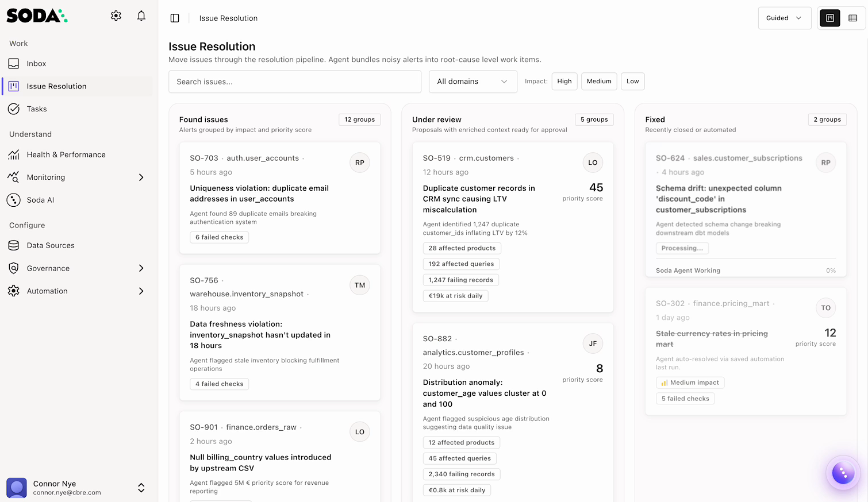Go to Inbox
868x502 pixels.
(x=78, y=64)
